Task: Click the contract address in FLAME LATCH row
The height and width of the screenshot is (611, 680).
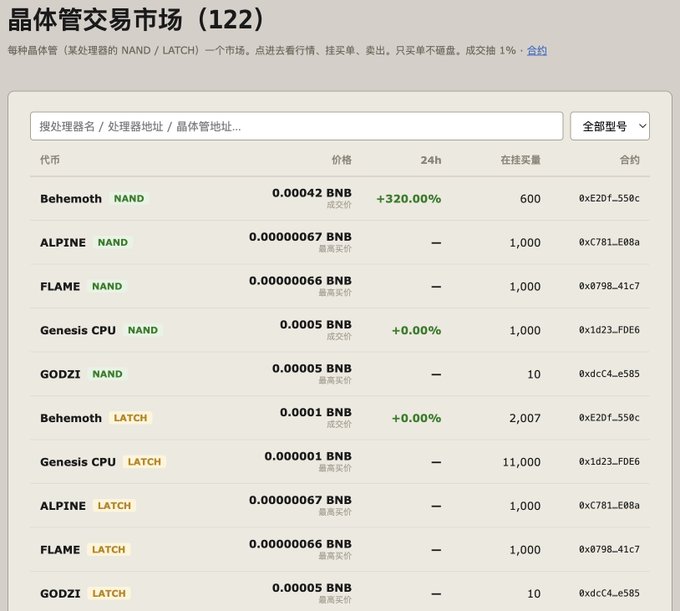Action: pyautogui.click(x=609, y=549)
